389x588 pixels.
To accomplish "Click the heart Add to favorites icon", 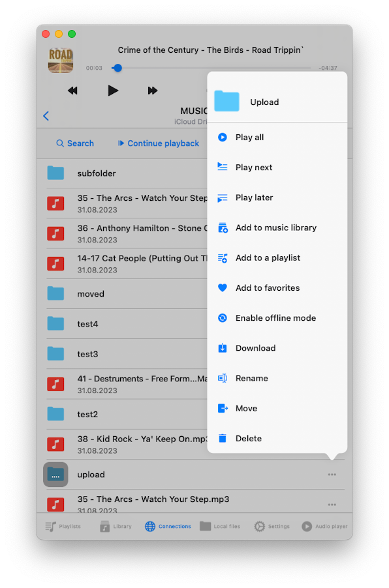I will point(223,288).
